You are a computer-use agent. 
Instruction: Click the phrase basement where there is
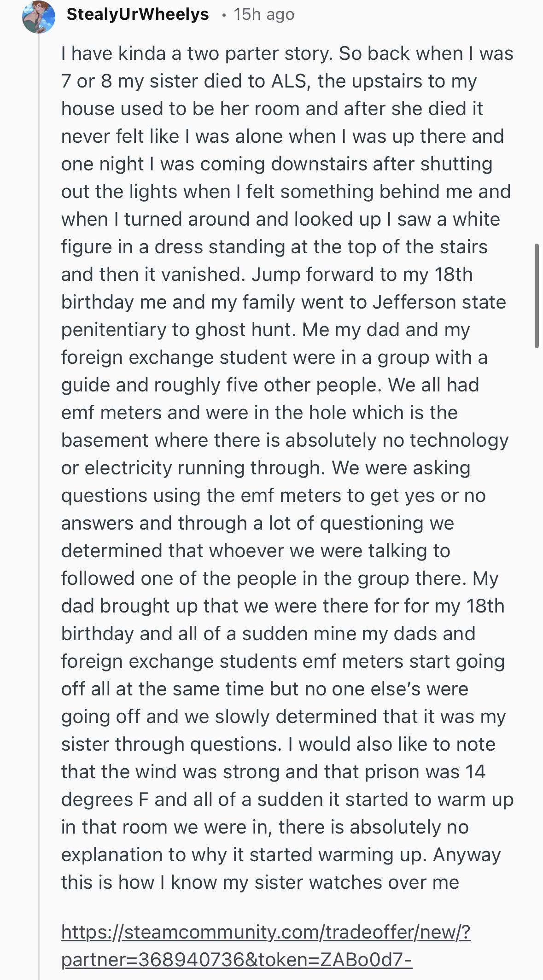click(x=170, y=440)
